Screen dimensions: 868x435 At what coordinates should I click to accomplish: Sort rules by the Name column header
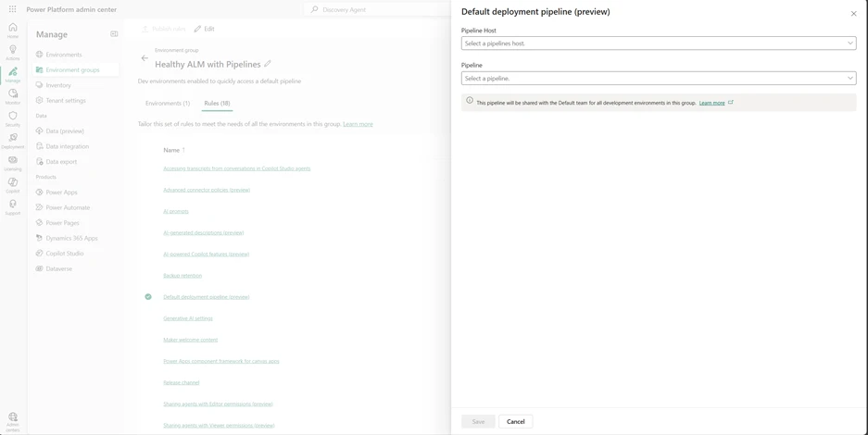171,150
